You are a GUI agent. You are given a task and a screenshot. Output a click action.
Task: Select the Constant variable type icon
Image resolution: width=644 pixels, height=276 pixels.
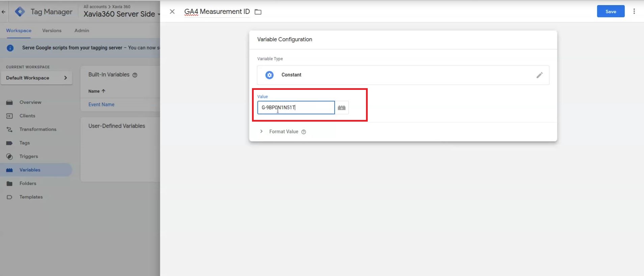[270, 75]
